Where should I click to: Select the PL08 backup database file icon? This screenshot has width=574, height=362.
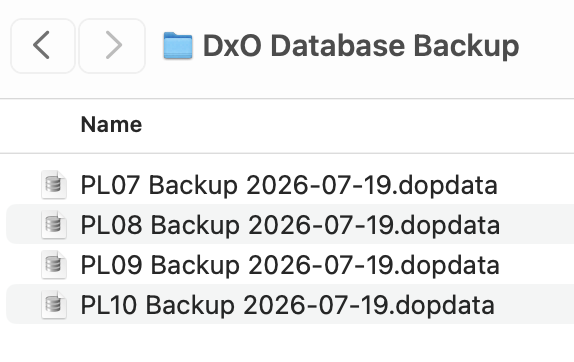[x=54, y=224]
